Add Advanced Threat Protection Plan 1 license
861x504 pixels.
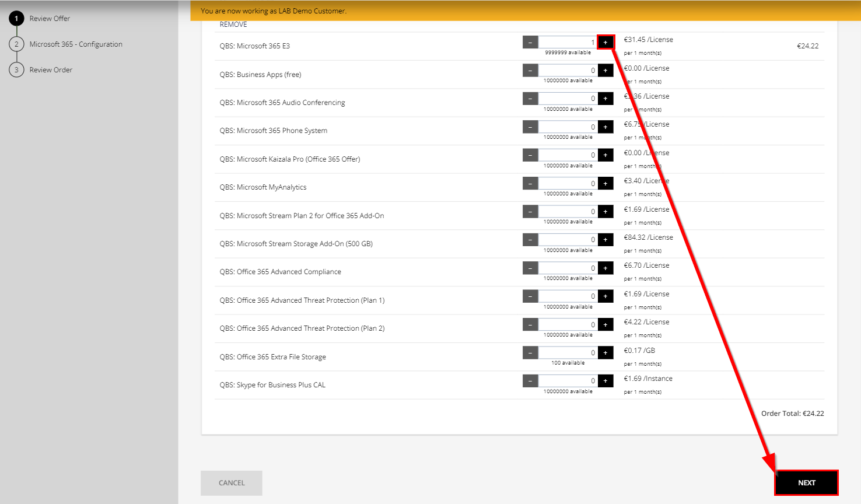pos(605,296)
